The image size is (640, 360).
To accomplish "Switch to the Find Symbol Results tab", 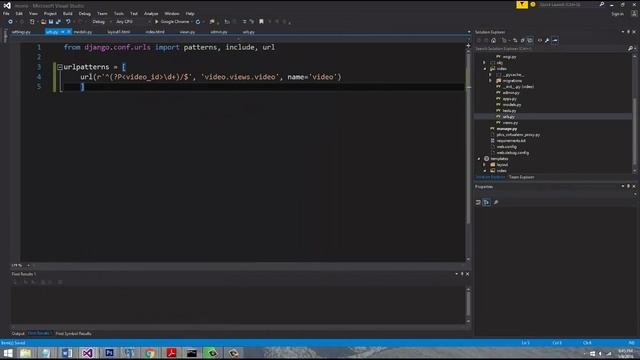I will pos(73,333).
